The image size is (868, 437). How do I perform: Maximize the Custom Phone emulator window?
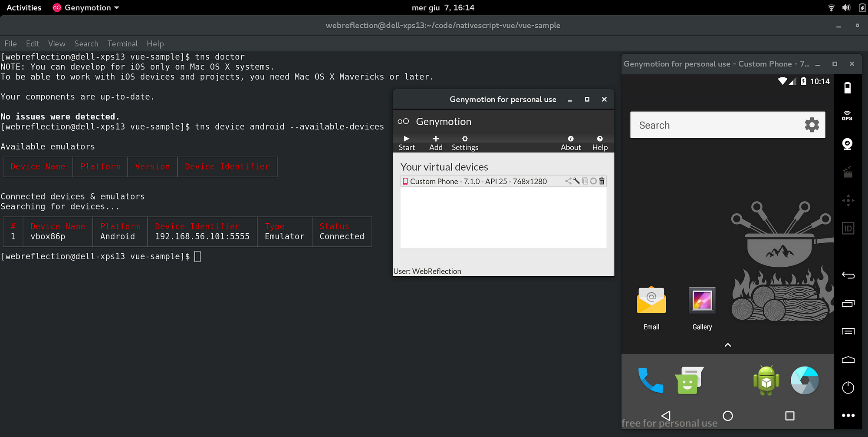(835, 64)
